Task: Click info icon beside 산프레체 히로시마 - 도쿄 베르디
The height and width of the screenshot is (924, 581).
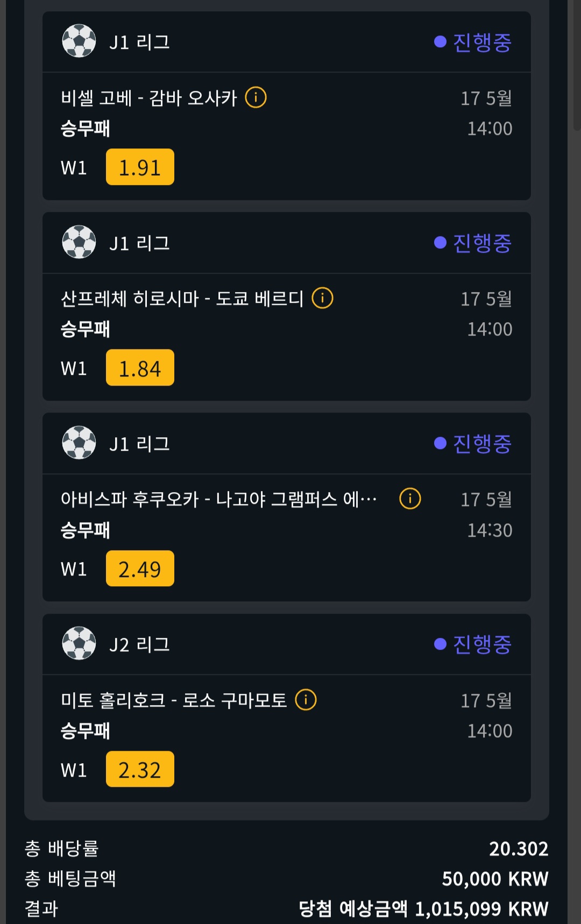Action: point(322,298)
